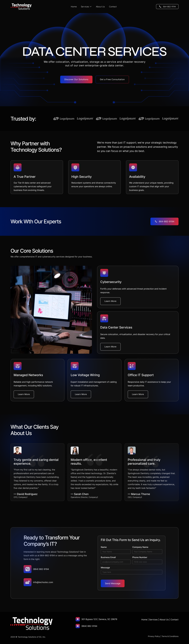The height and width of the screenshot is (644, 189).
Task: Open the Terms & Conditions footer link
Action: coord(170,636)
